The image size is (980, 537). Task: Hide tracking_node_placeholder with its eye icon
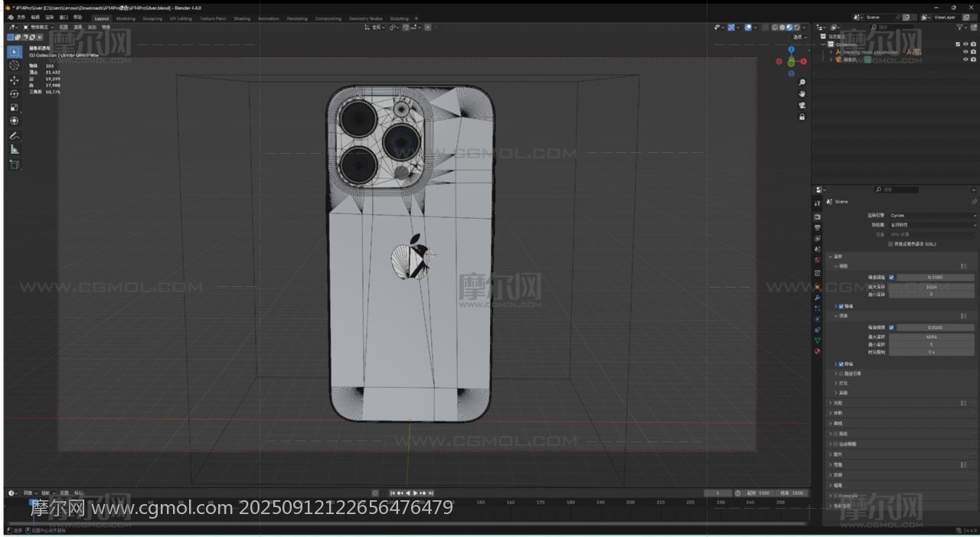pyautogui.click(x=965, y=52)
